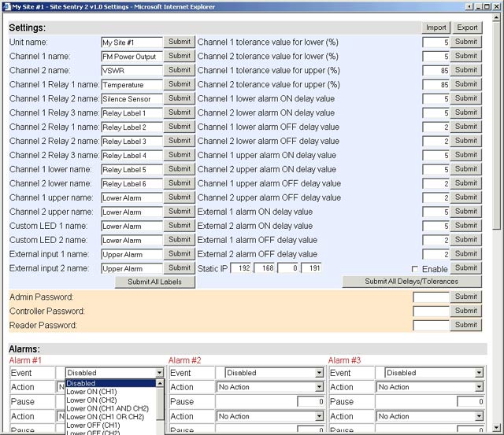Screen dimensions: 504x435
Task: Submit Channel 1 name
Action: [x=180, y=56]
